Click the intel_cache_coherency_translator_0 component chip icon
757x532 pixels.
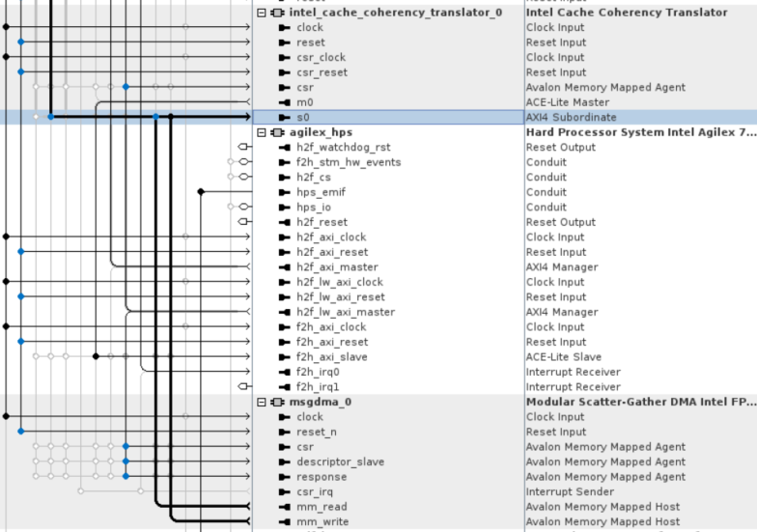[x=278, y=13]
